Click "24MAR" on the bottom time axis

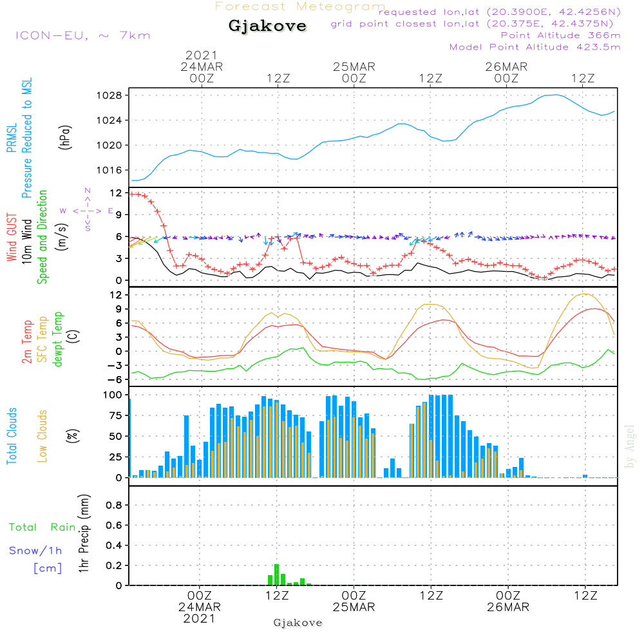tap(200, 607)
